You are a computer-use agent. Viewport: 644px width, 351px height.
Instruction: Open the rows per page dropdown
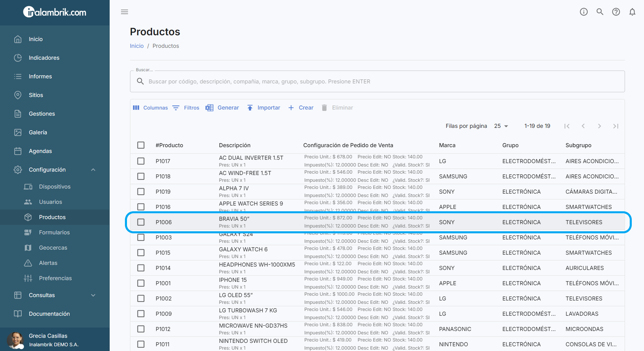tap(501, 126)
